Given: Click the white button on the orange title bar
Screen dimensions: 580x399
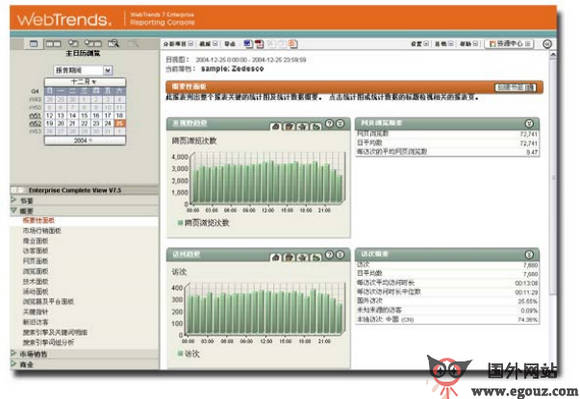Looking at the screenshot, I should point(515,87).
